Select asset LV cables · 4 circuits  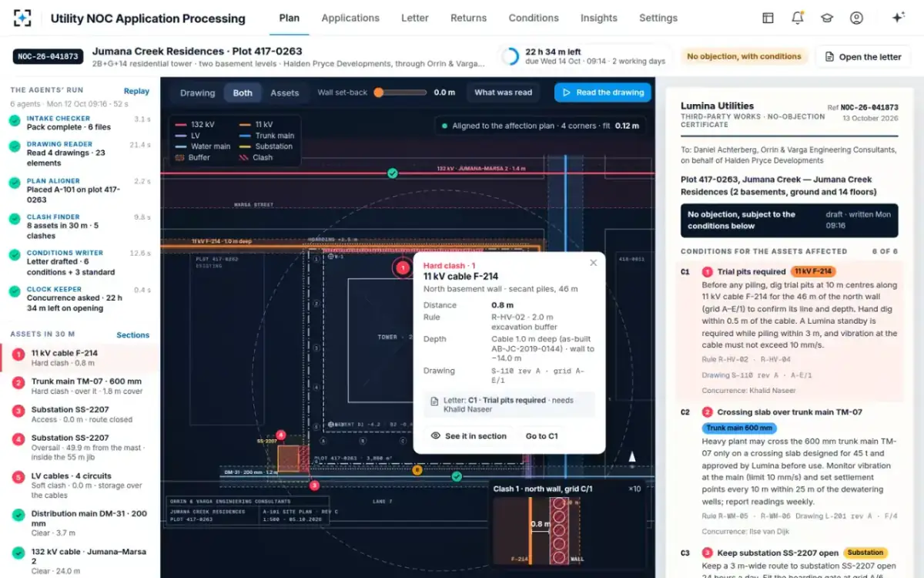click(x=80, y=486)
